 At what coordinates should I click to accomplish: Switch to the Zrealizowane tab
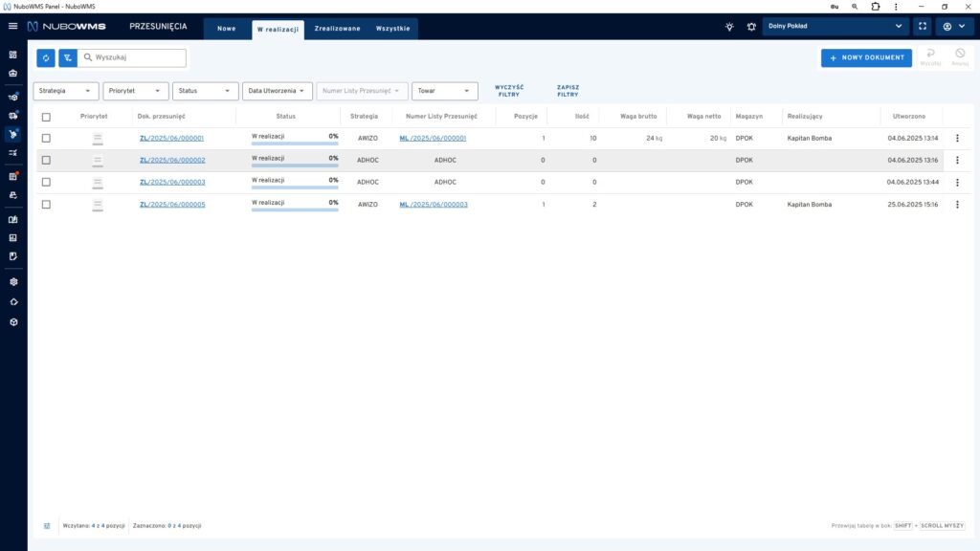337,29
